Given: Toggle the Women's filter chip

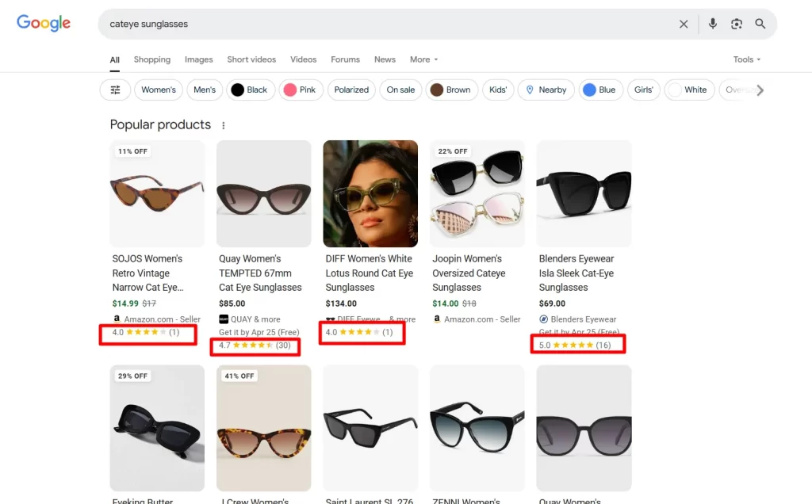Looking at the screenshot, I should [159, 90].
